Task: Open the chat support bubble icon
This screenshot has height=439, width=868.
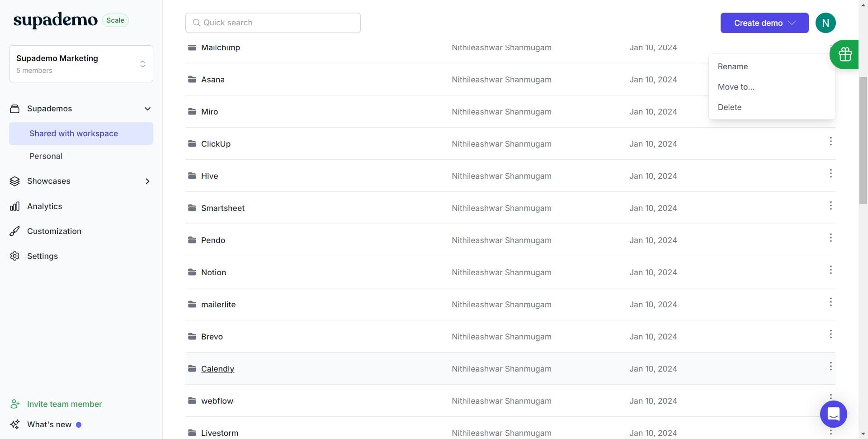Action: point(833,414)
